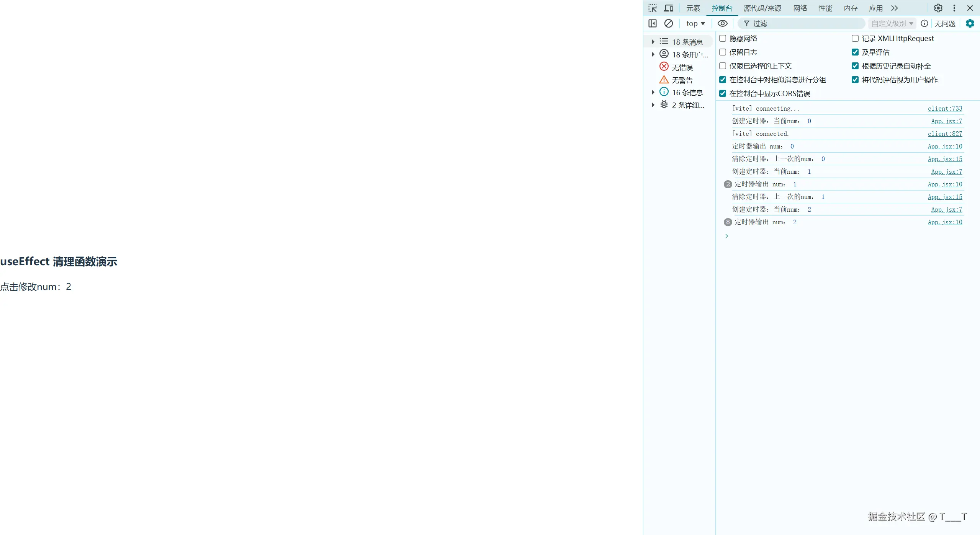This screenshot has height=535, width=980.
Task: Enable the 隐藏网络 checkbox
Action: coord(723,38)
